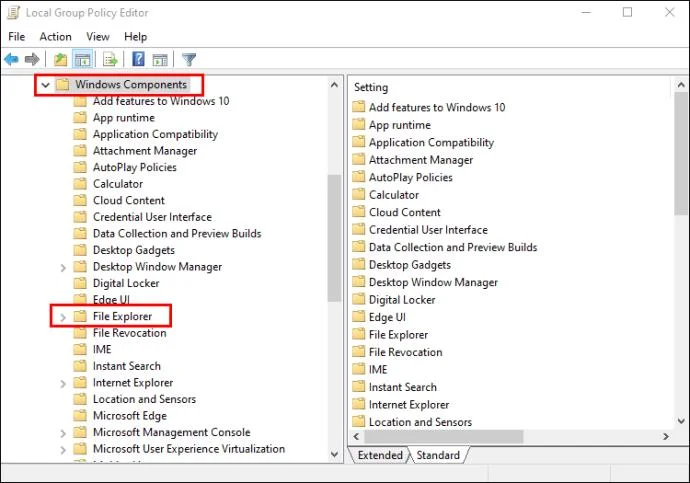Click the Calculator folder icon in right pane
This screenshot has width=690, height=483.
(x=359, y=194)
